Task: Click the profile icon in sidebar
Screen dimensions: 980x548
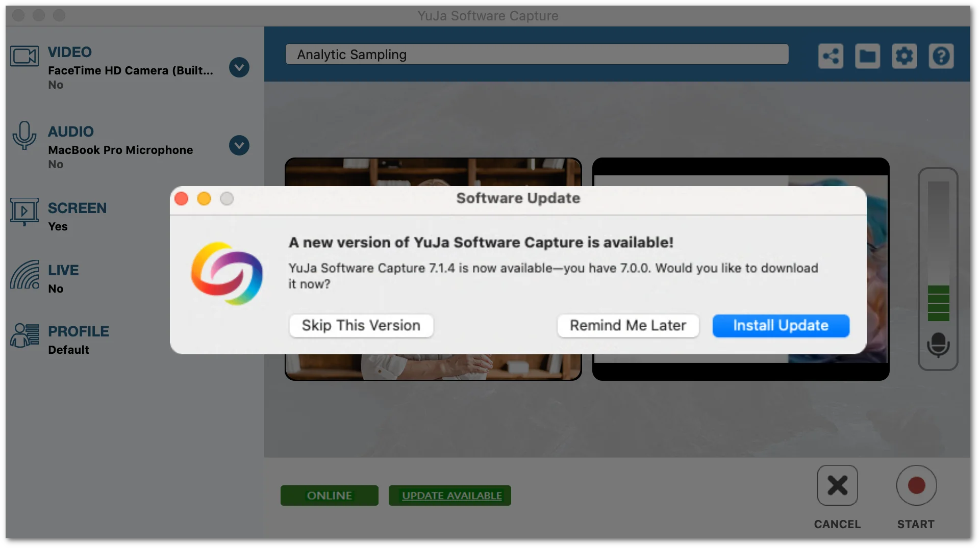Action: [x=24, y=336]
